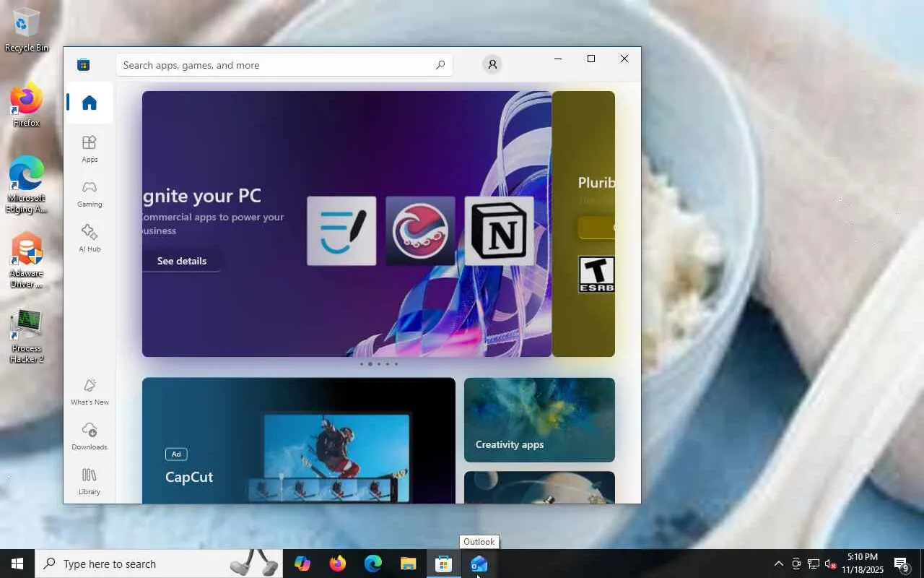The image size is (924, 578).
Task: Click the muted volume icon in system tray
Action: tap(830, 564)
